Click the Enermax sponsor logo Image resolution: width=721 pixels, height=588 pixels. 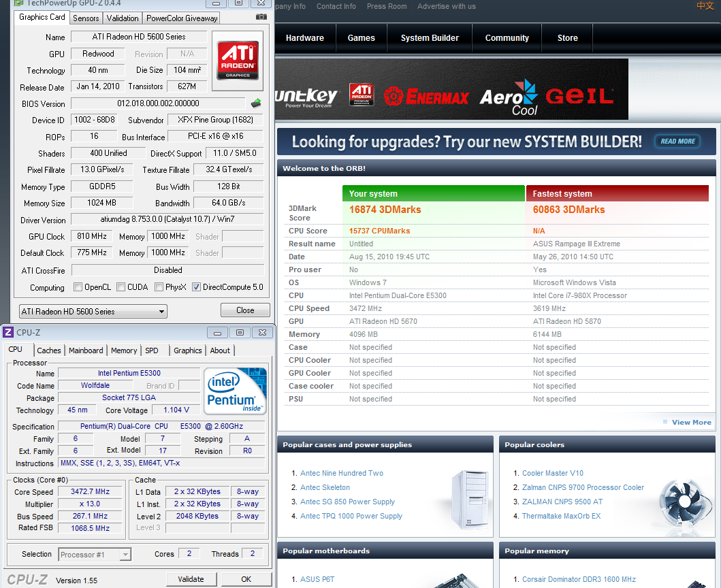[x=426, y=97]
